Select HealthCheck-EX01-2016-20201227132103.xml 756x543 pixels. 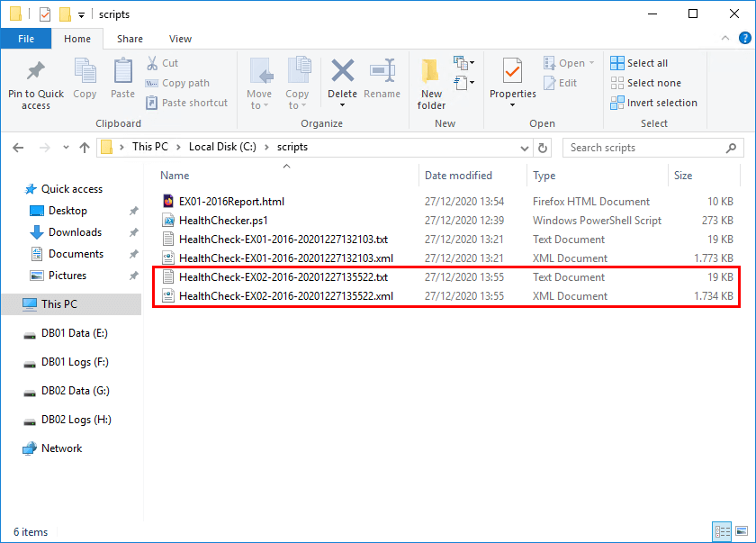[446, 258]
